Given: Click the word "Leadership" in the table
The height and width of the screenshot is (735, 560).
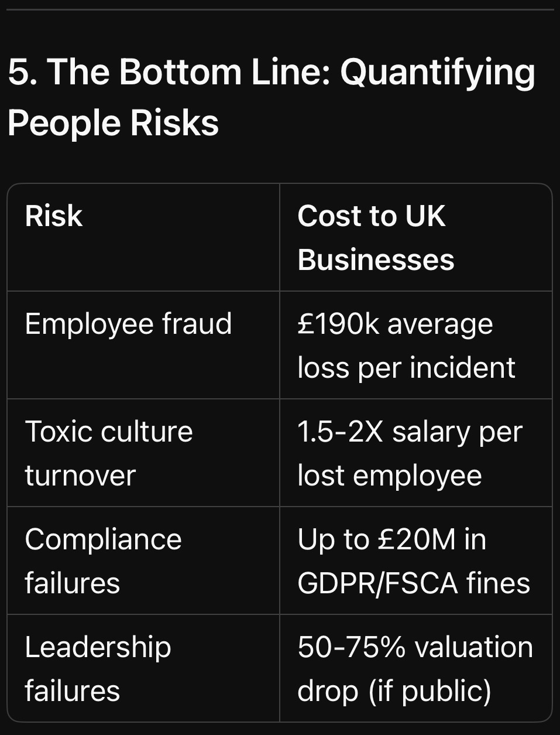Looking at the screenshot, I should 98,647.
